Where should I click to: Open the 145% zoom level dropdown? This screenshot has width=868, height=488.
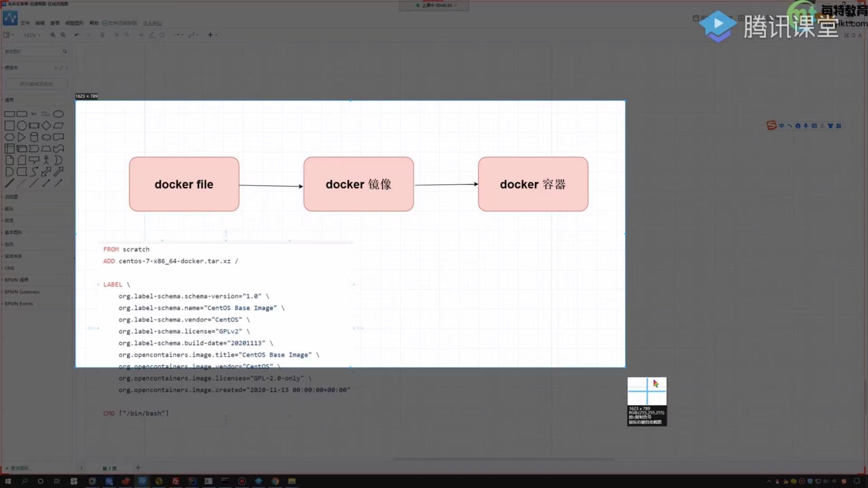pos(32,35)
